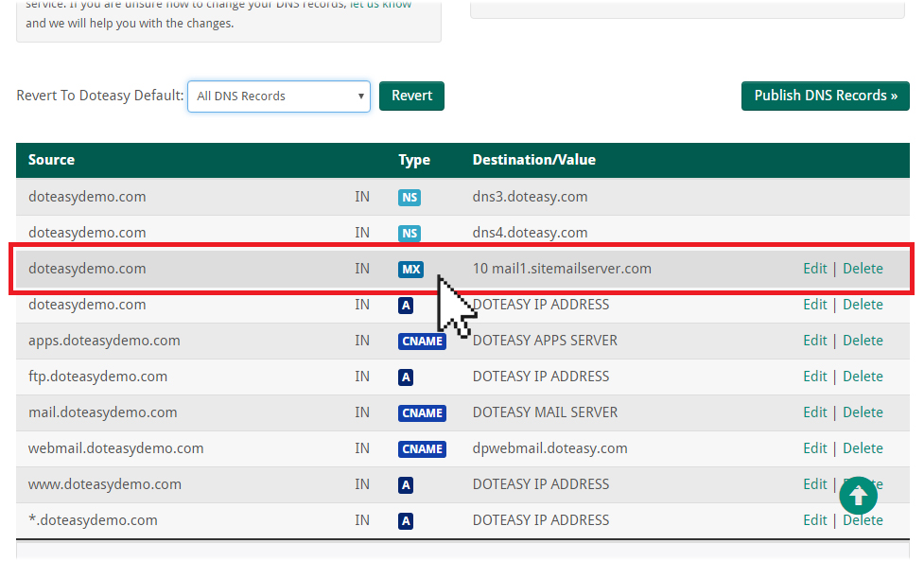
Task: Delete the apps.doteasydemo.com record
Action: pos(863,341)
